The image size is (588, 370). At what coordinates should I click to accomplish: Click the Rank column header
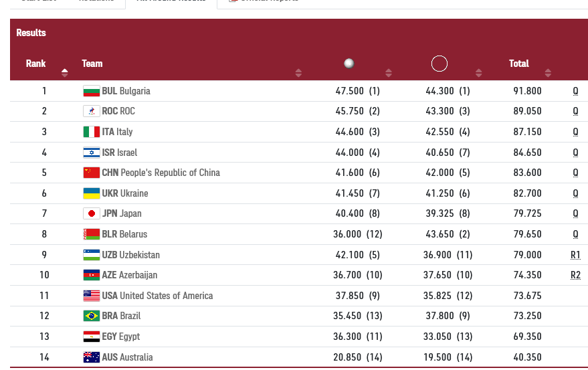click(35, 64)
